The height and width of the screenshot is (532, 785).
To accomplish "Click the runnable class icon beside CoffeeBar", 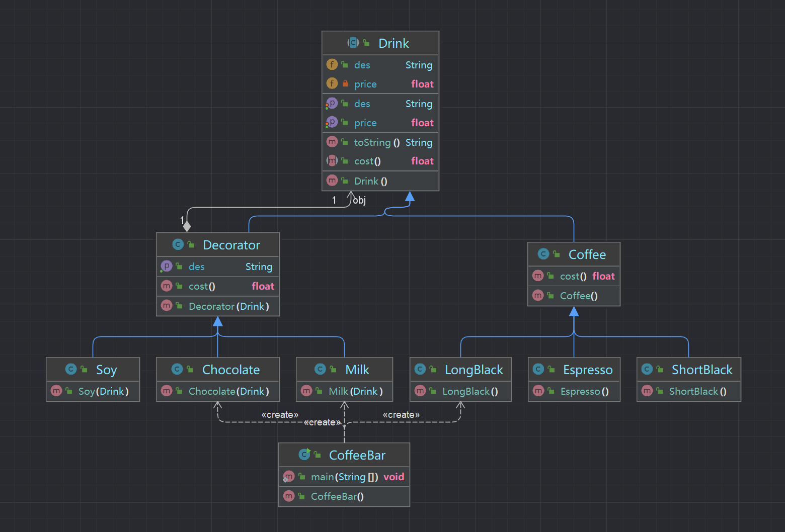I will 304,455.
